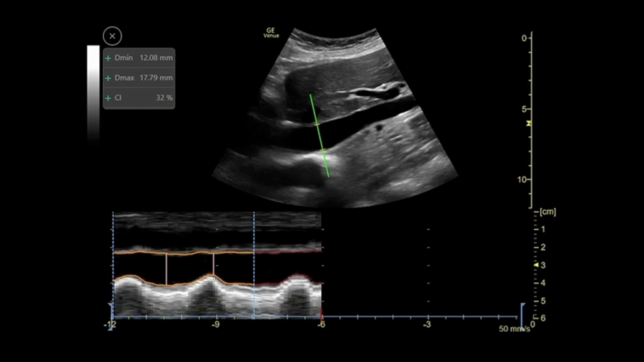Select the Dmax 17.79 mm measurement row
Screen dimensions: 644x362
tap(139, 78)
